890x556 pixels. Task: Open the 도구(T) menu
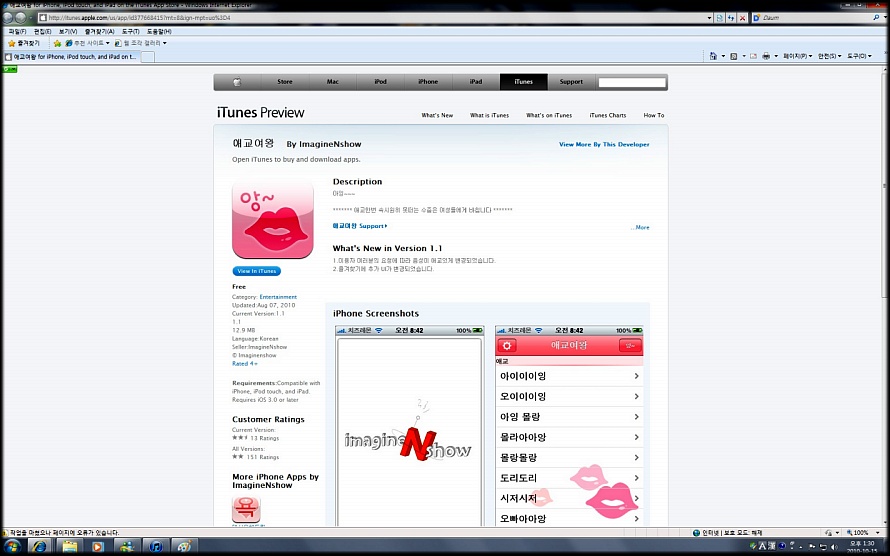[x=131, y=32]
